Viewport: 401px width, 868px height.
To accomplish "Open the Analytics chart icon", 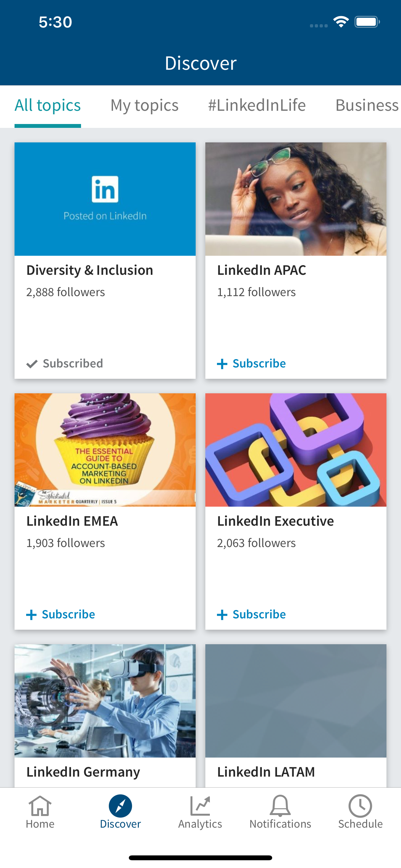I will click(200, 806).
